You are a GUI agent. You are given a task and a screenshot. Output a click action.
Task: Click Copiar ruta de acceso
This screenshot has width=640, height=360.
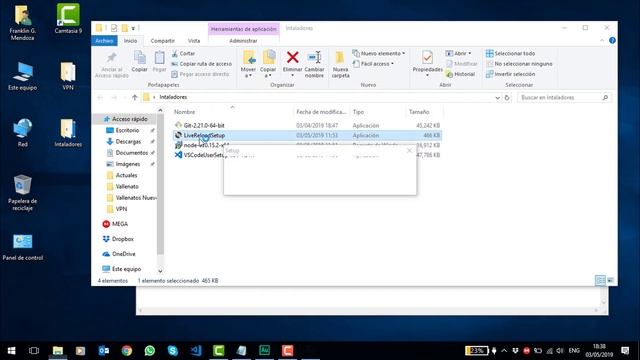pos(202,64)
